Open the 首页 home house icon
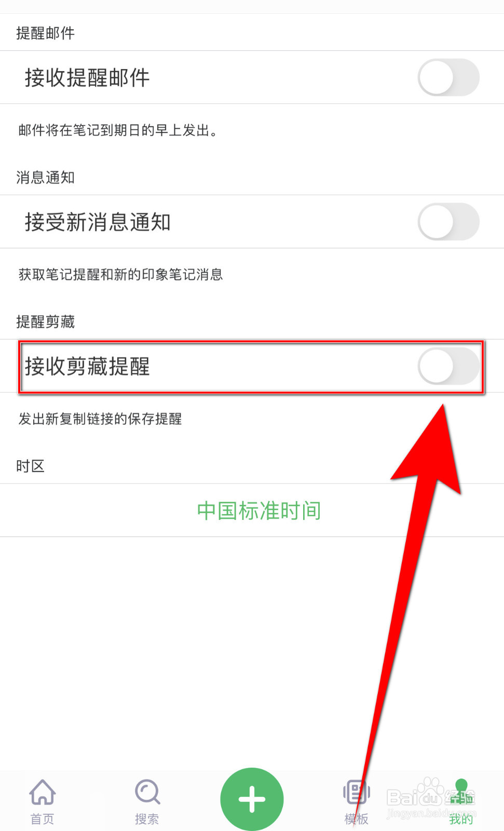 [43, 792]
